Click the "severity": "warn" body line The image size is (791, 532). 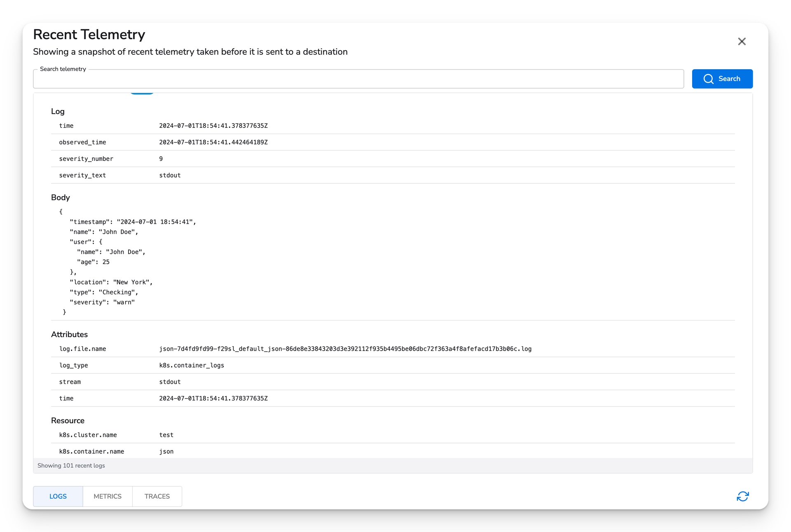(102, 302)
